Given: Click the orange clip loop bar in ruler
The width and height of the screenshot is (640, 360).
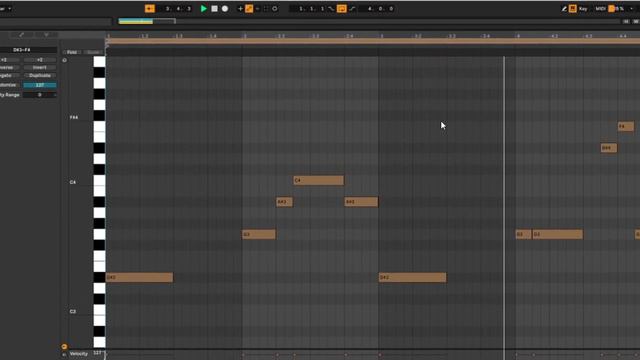Looking at the screenshot, I should [x=373, y=41].
